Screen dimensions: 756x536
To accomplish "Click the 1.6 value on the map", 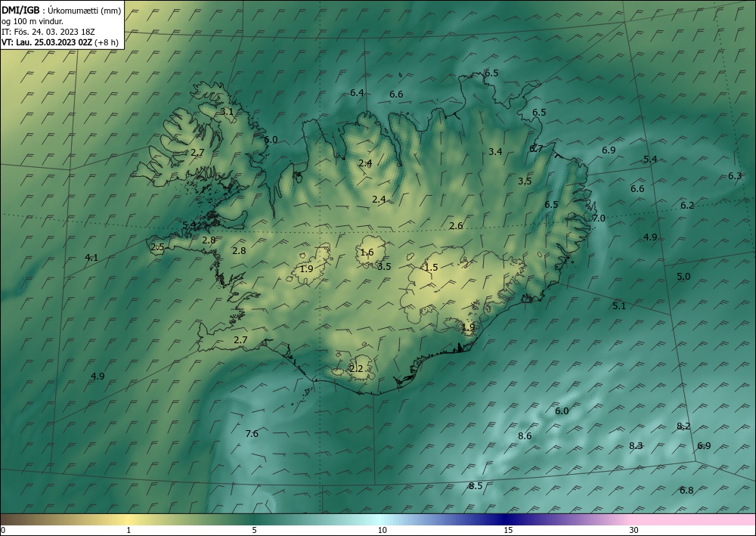I will [x=367, y=252].
